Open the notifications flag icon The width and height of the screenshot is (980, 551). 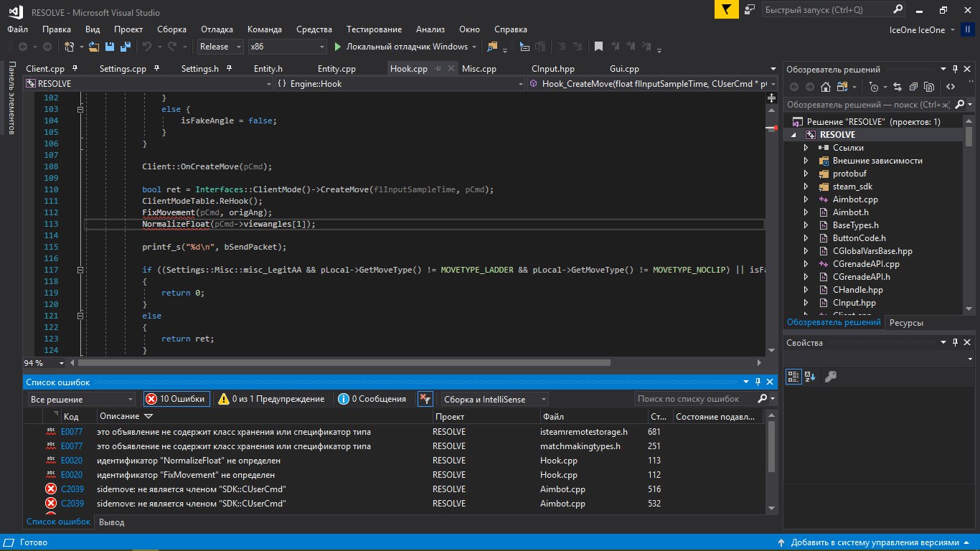pos(726,10)
